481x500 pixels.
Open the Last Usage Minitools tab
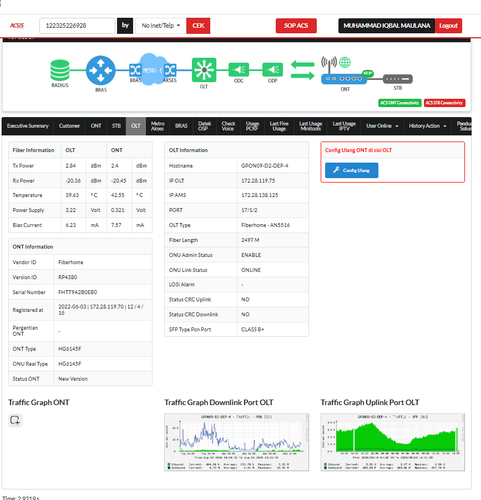tap(310, 126)
